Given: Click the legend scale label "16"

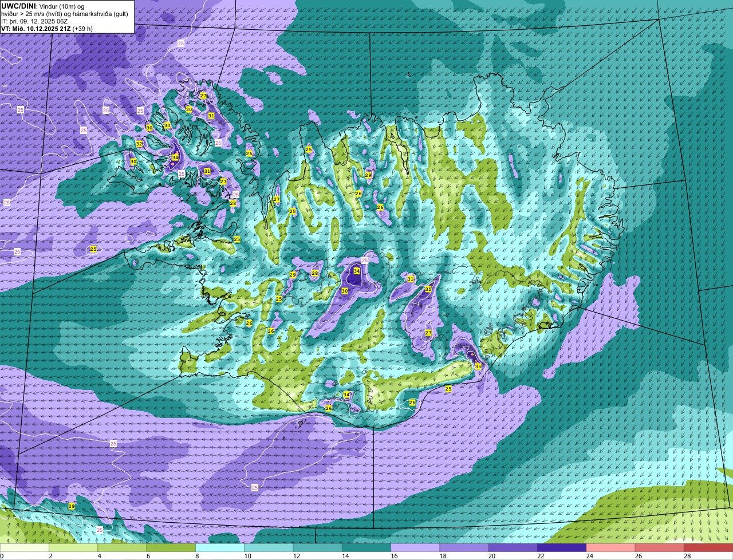Looking at the screenshot, I should click(x=394, y=556).
